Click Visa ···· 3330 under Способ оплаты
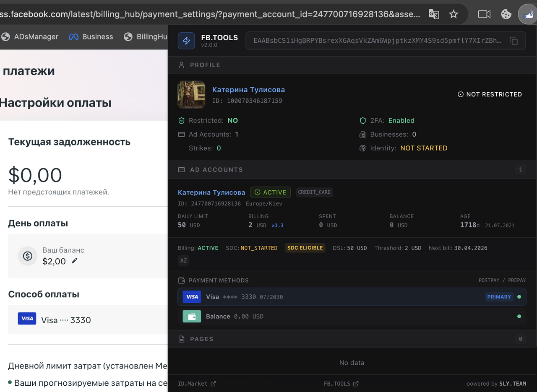 tap(66, 320)
